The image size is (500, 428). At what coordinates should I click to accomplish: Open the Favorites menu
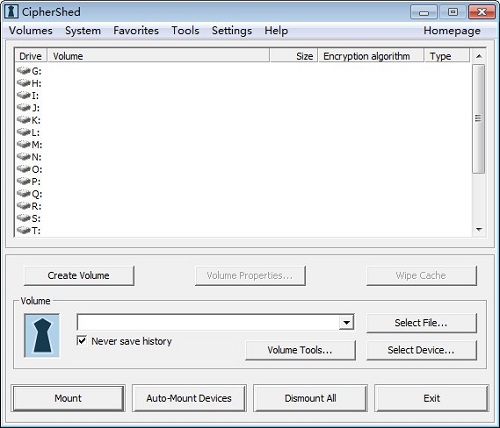click(136, 31)
